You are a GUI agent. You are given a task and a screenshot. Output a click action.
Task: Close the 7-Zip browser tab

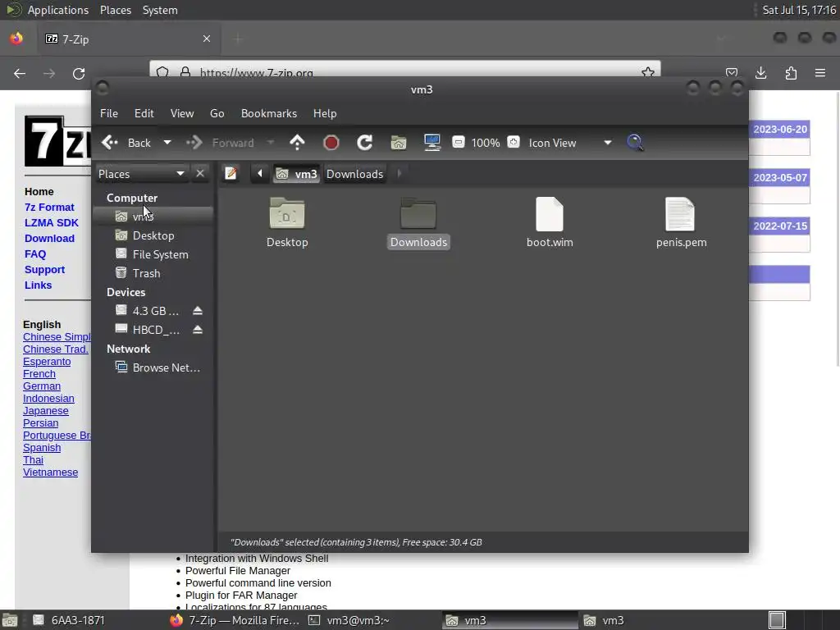click(x=207, y=39)
